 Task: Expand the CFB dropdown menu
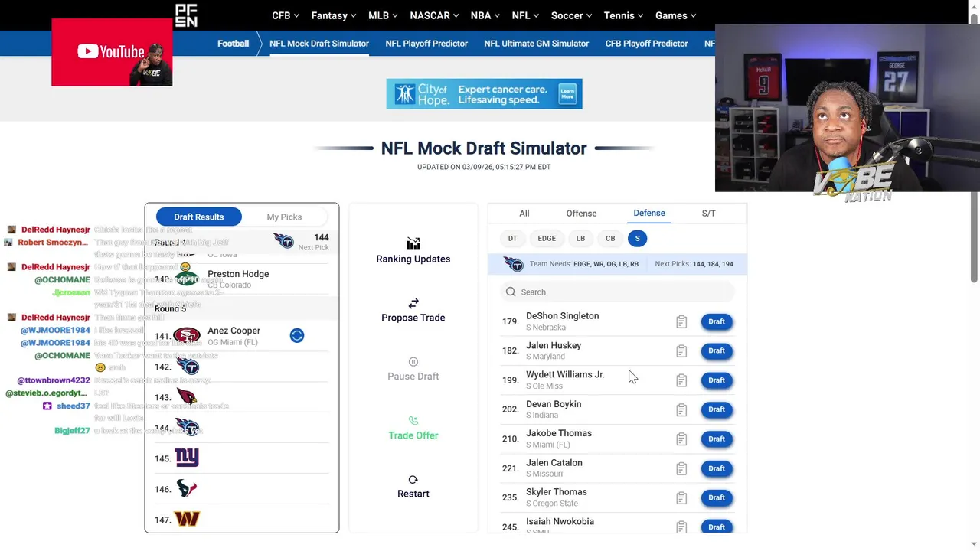click(x=286, y=15)
